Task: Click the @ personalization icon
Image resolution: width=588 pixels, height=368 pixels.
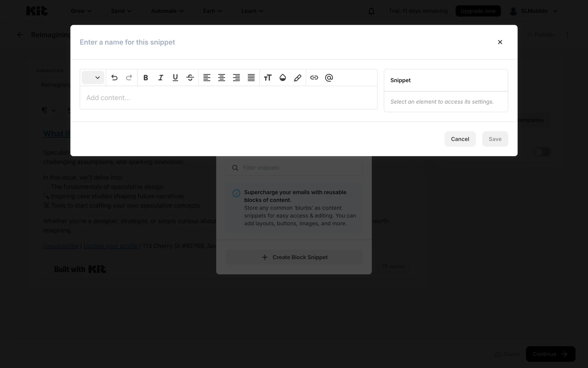Action: tap(329, 78)
